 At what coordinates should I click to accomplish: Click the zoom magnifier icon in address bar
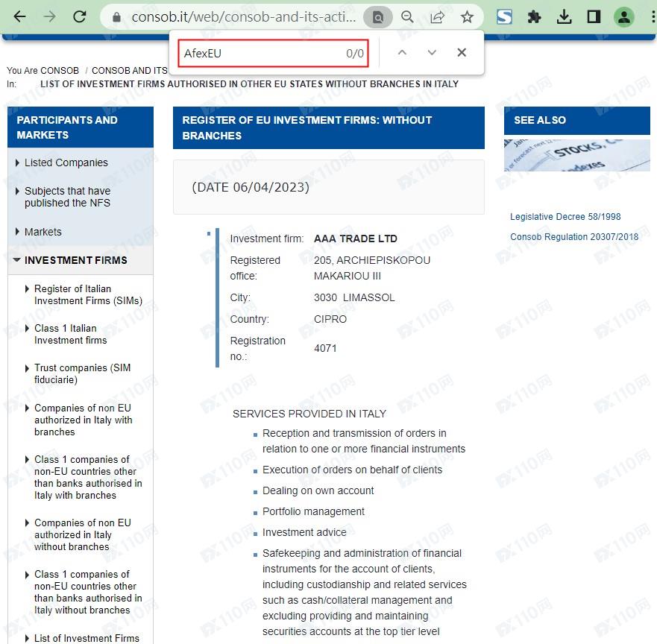(407, 16)
